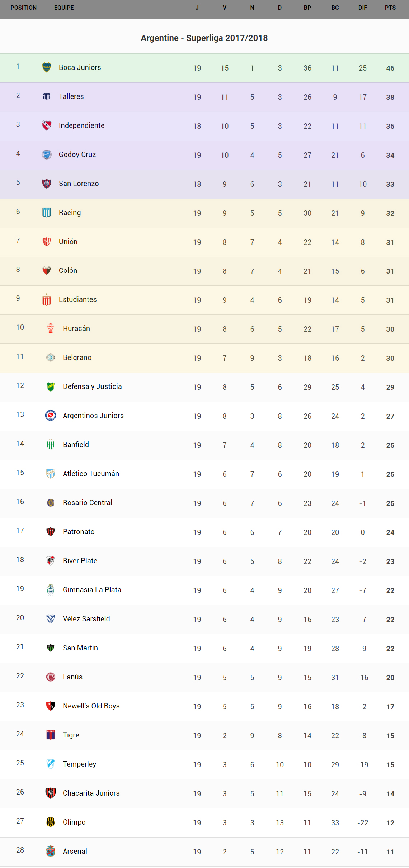409x868 pixels.
Task: Click the Huracán balloon logo
Action: pos(51,328)
